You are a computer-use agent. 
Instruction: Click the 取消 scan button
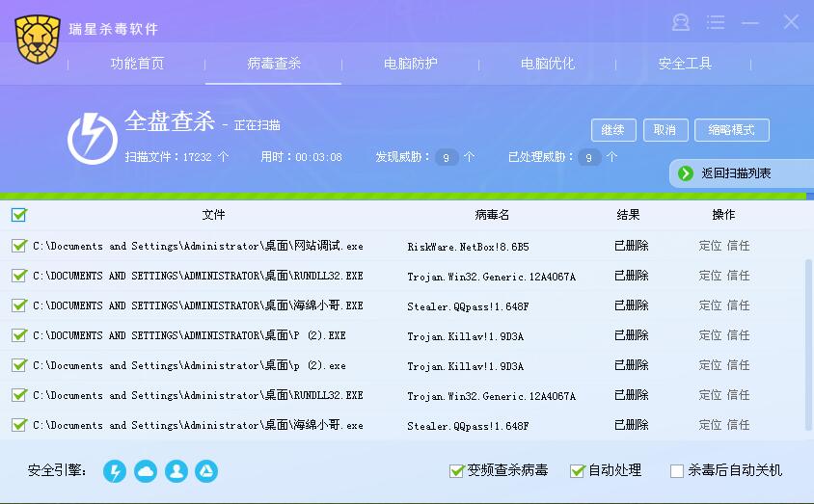pos(665,130)
